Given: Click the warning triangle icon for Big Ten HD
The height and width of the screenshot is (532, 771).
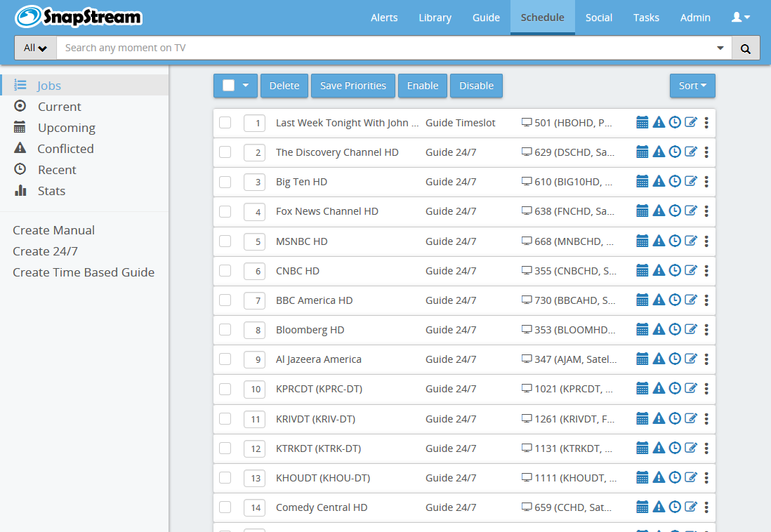Looking at the screenshot, I should click(x=659, y=182).
